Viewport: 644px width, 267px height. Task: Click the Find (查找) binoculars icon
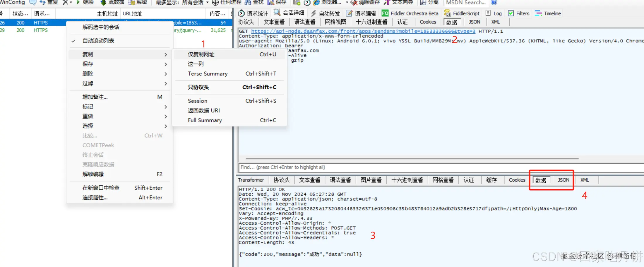click(248, 2)
